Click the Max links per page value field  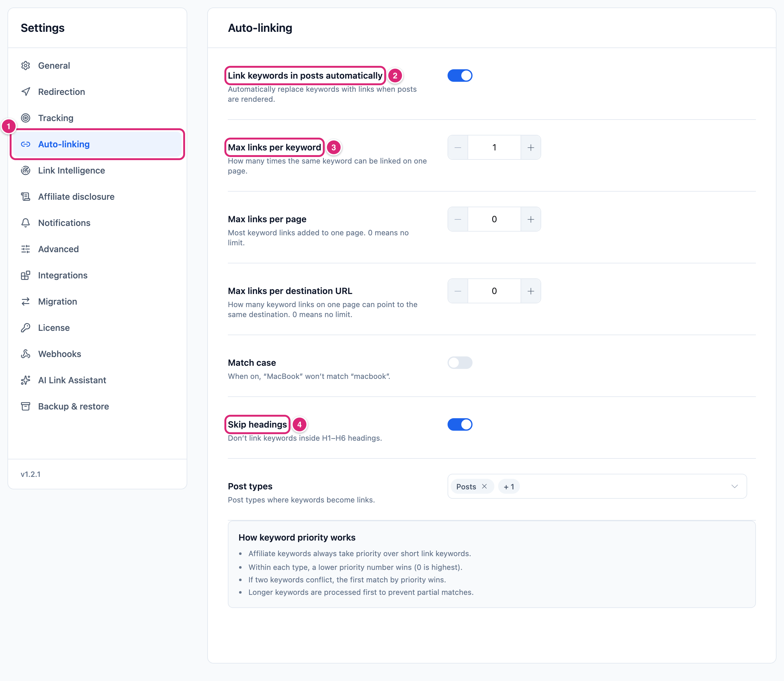pyautogui.click(x=494, y=219)
